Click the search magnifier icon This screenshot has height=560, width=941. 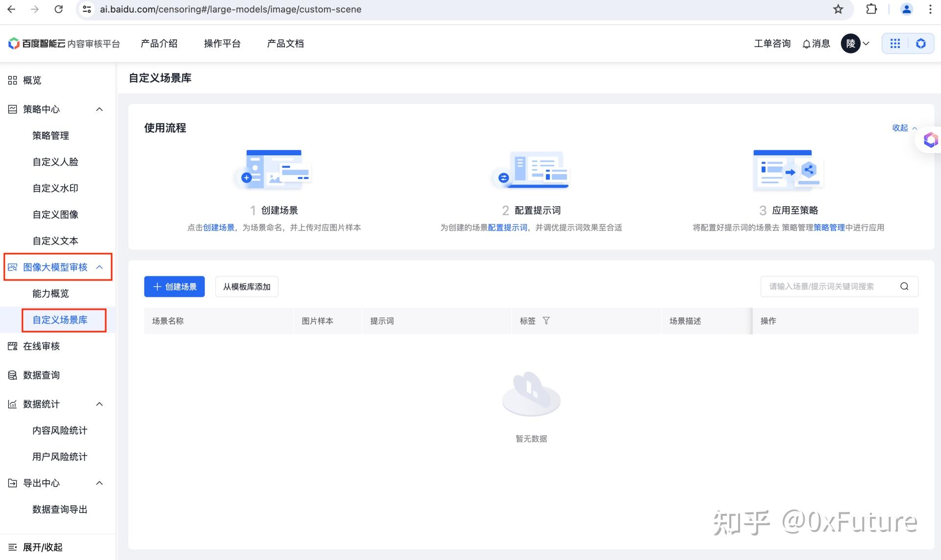point(904,286)
